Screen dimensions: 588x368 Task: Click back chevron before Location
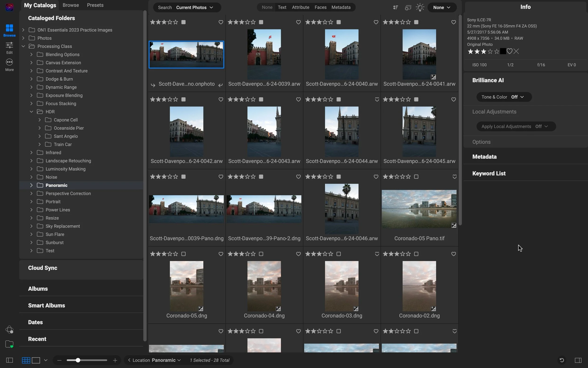129,360
